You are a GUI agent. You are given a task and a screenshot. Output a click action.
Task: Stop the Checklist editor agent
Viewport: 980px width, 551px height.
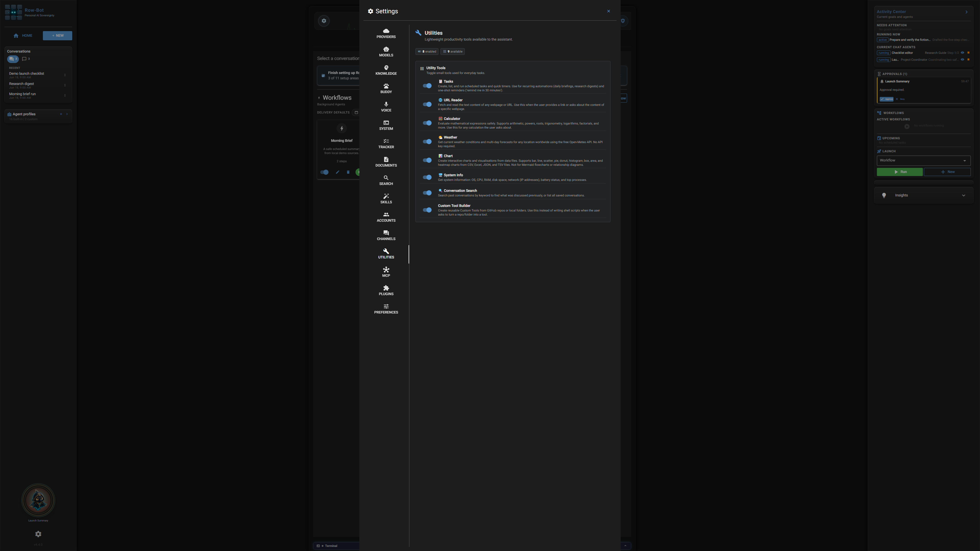click(x=968, y=53)
